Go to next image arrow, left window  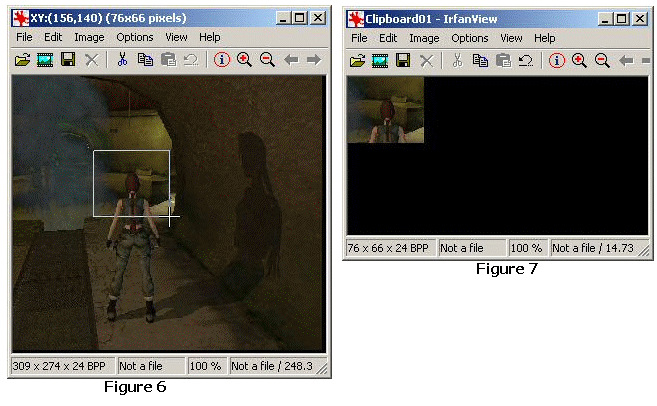tap(313, 59)
